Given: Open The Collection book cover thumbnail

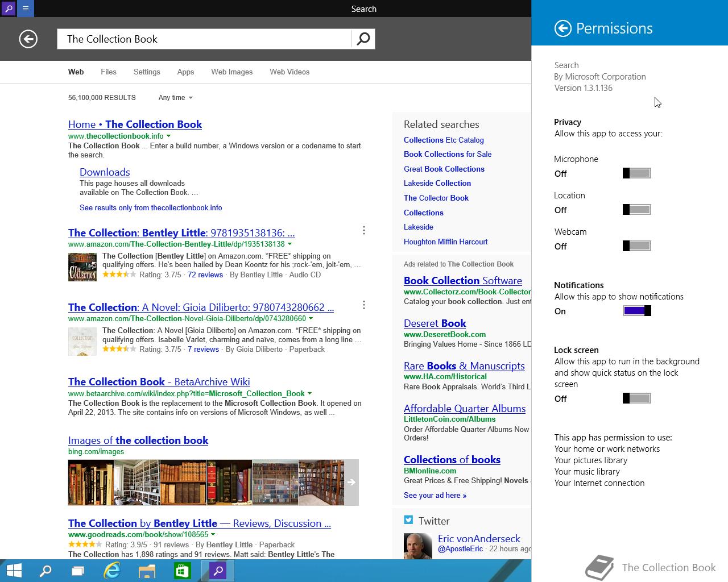Looking at the screenshot, I should click(x=82, y=267).
